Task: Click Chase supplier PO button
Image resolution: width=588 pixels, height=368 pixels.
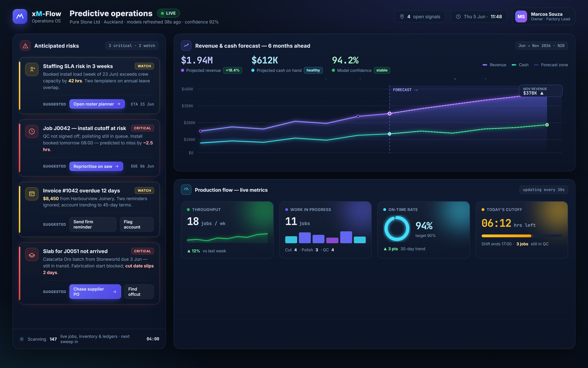Action: coord(95,292)
